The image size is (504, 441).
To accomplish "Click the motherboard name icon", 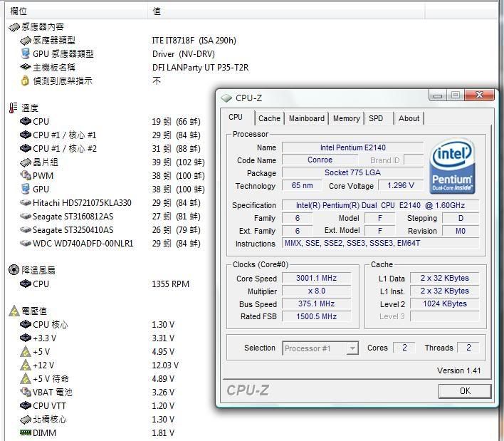I will (26, 67).
